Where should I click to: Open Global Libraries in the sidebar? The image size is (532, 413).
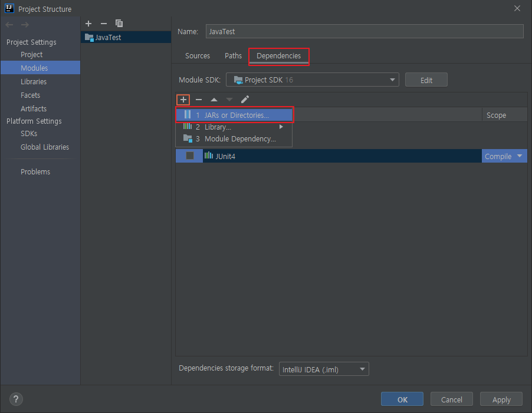pos(44,147)
